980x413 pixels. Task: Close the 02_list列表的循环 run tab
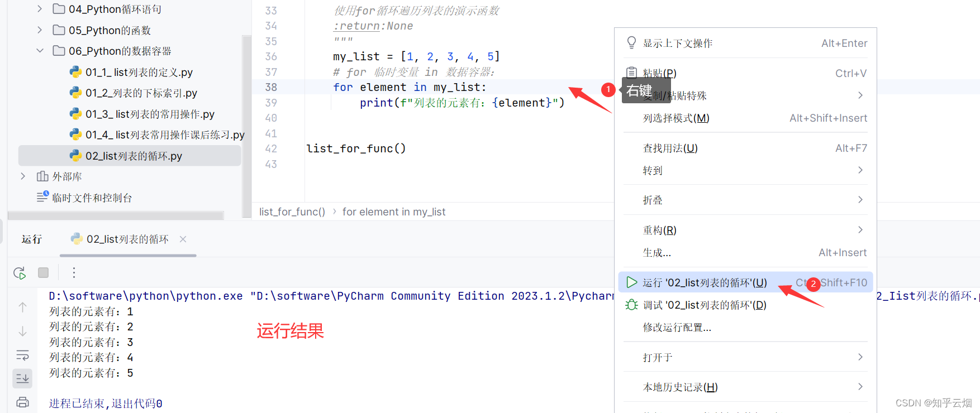pyautogui.click(x=183, y=239)
